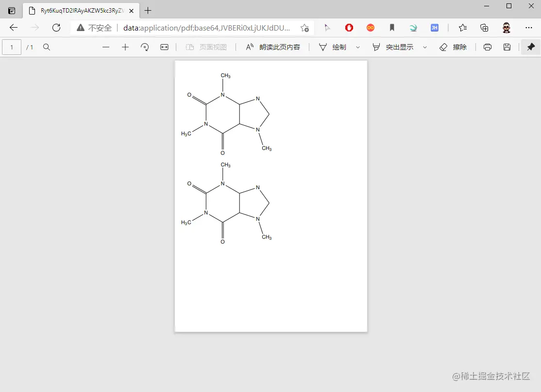Save the PDF with disk icon
The image size is (541, 392).
pyautogui.click(x=507, y=47)
